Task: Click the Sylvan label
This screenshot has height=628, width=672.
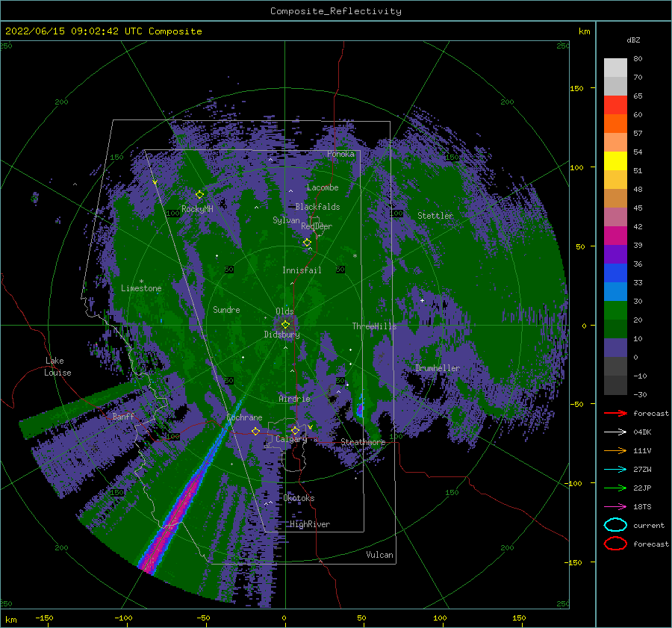Action: point(286,220)
